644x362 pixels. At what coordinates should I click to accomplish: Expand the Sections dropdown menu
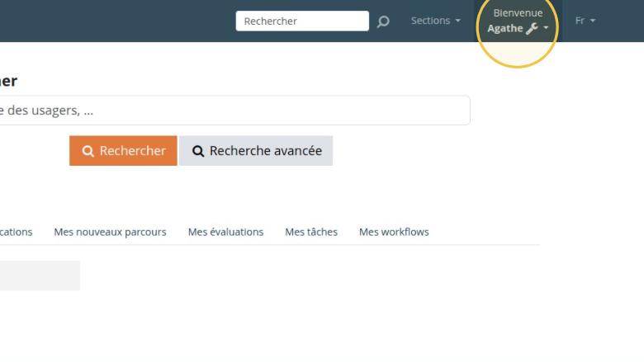point(435,21)
